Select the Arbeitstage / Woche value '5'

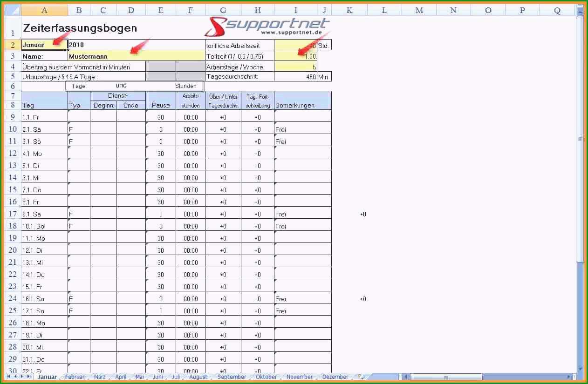295,67
